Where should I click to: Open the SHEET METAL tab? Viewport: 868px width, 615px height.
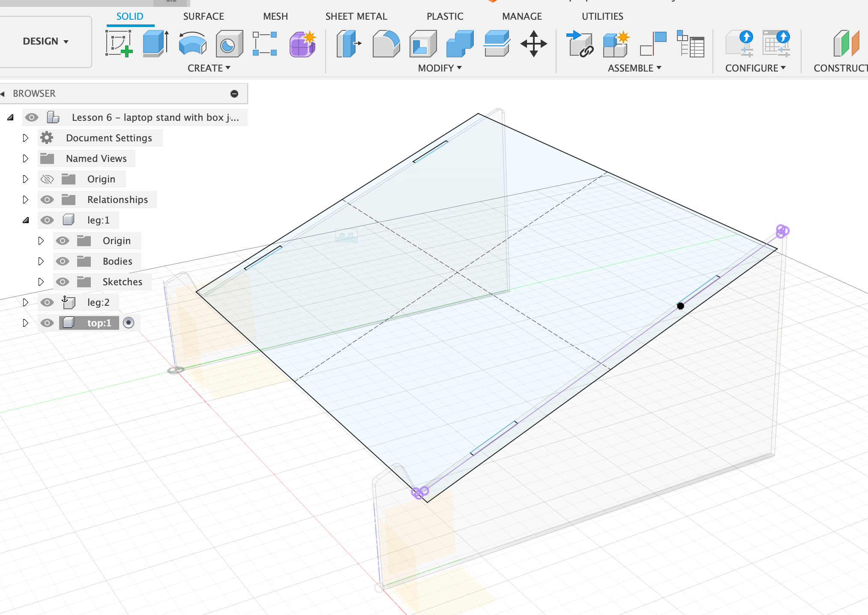coord(356,16)
